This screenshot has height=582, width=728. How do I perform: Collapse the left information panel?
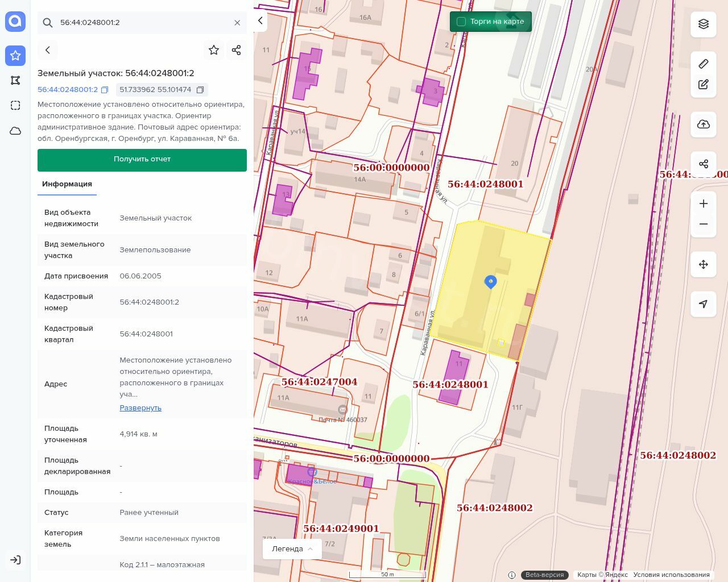point(260,21)
